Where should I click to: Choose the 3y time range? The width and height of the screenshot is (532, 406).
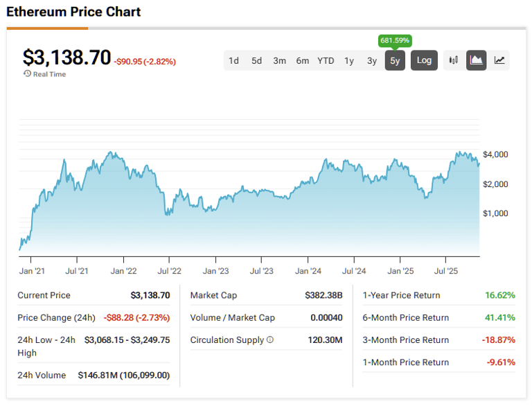(372, 60)
